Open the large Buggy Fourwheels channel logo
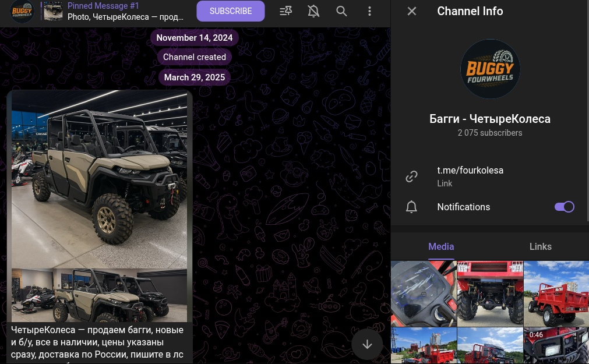The height and width of the screenshot is (364, 589). coord(490,69)
